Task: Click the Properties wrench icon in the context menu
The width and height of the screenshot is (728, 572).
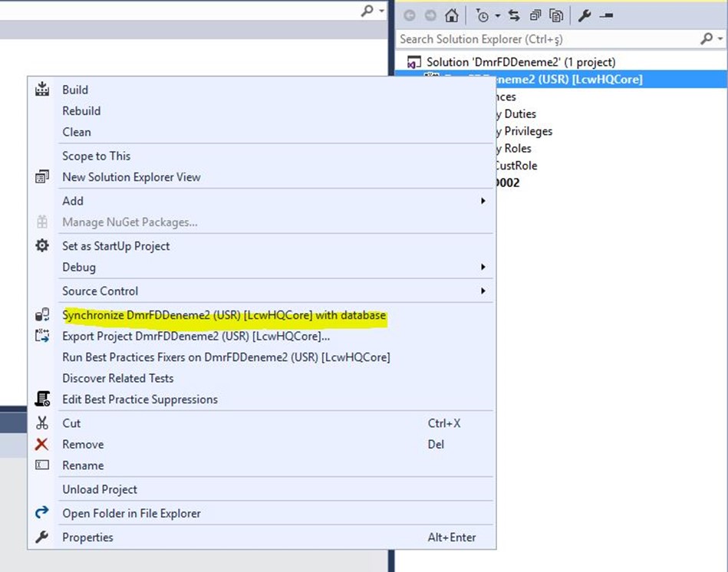Action: coord(41,537)
